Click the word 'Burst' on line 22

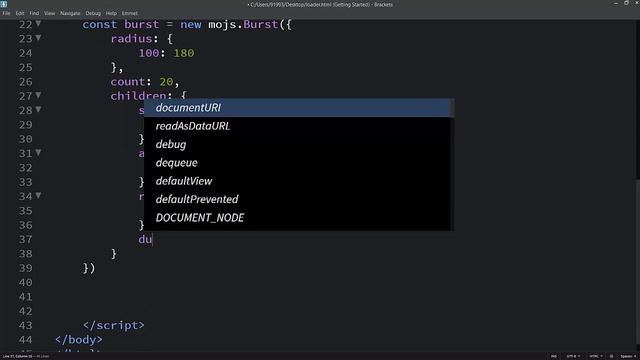(x=260, y=24)
